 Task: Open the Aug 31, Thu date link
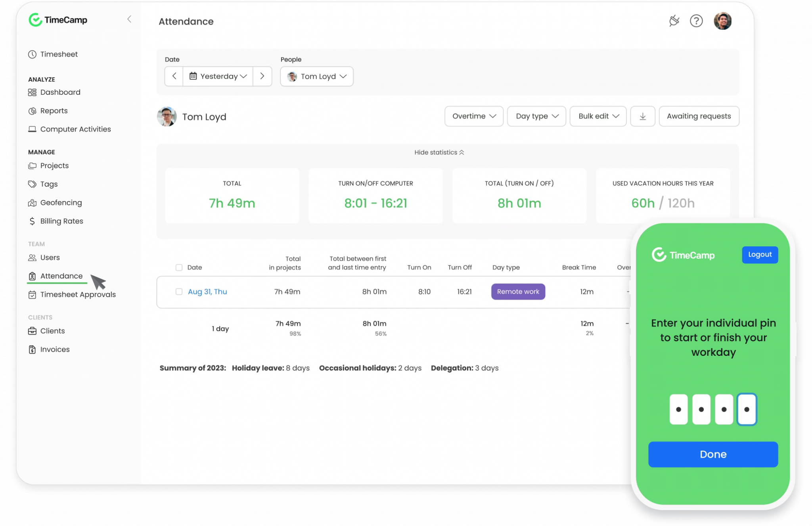coord(207,291)
